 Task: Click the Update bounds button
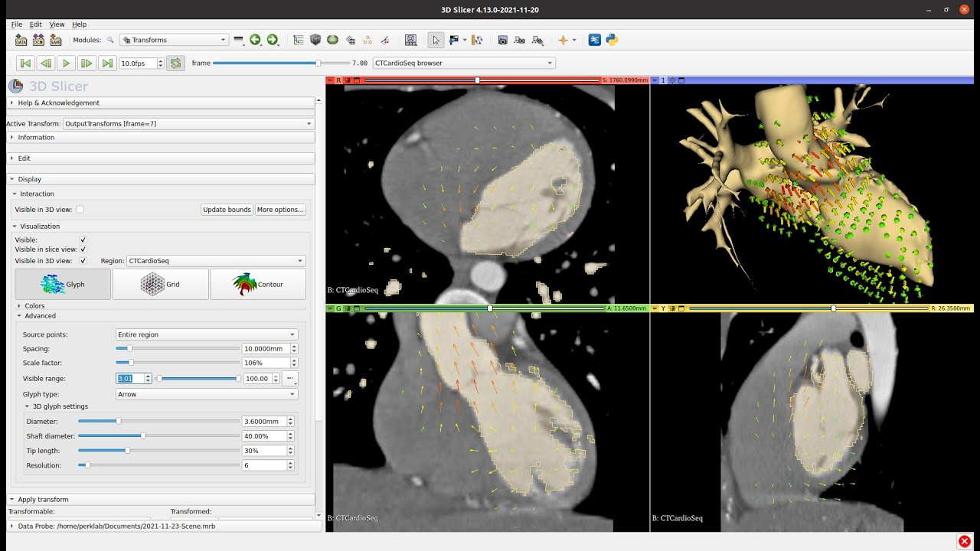227,210
